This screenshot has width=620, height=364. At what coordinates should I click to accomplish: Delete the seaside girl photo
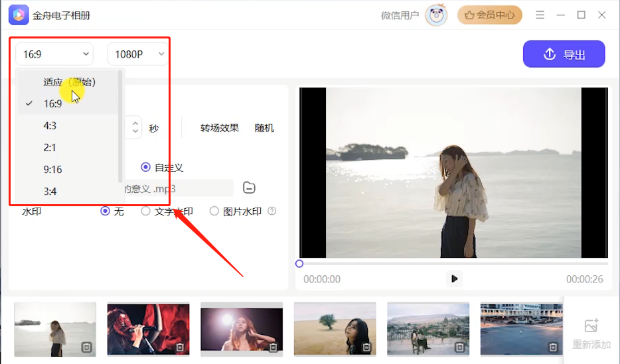click(x=86, y=347)
